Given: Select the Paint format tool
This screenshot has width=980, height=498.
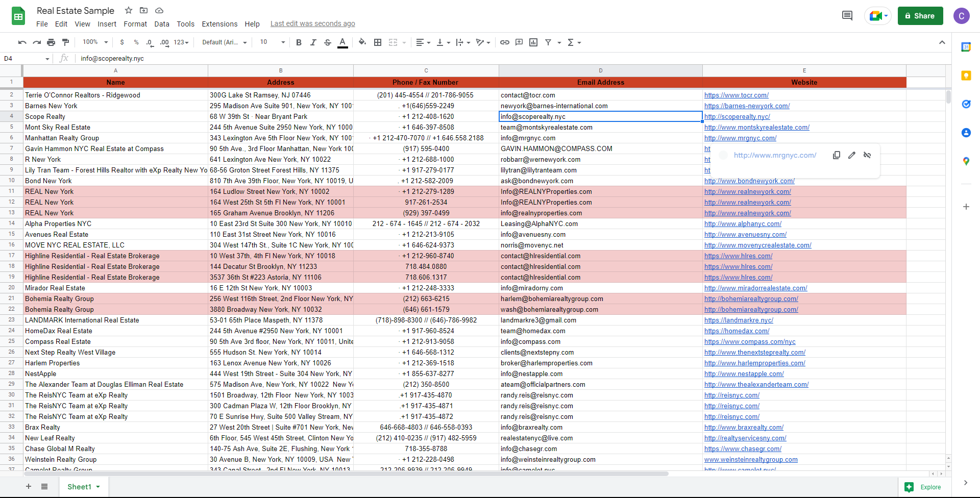Looking at the screenshot, I should [65, 42].
